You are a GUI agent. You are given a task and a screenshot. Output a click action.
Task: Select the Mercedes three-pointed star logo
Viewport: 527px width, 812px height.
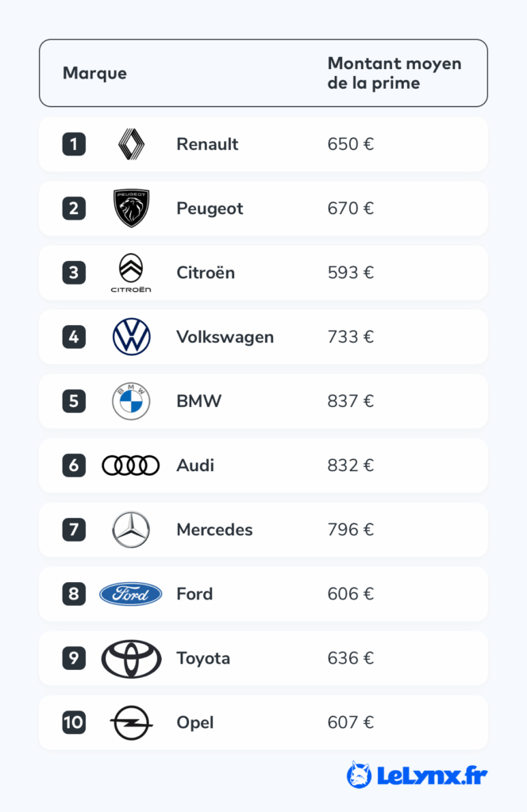[x=131, y=530]
